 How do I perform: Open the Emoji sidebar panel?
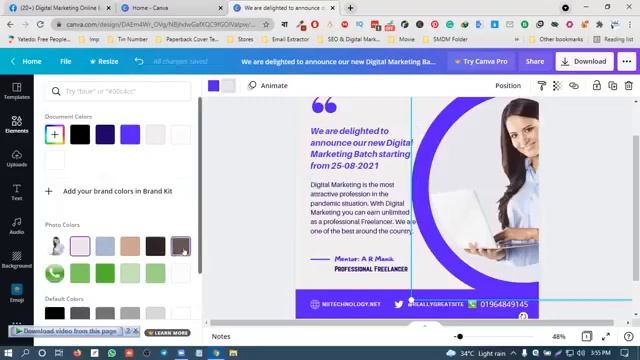pyautogui.click(x=17, y=293)
